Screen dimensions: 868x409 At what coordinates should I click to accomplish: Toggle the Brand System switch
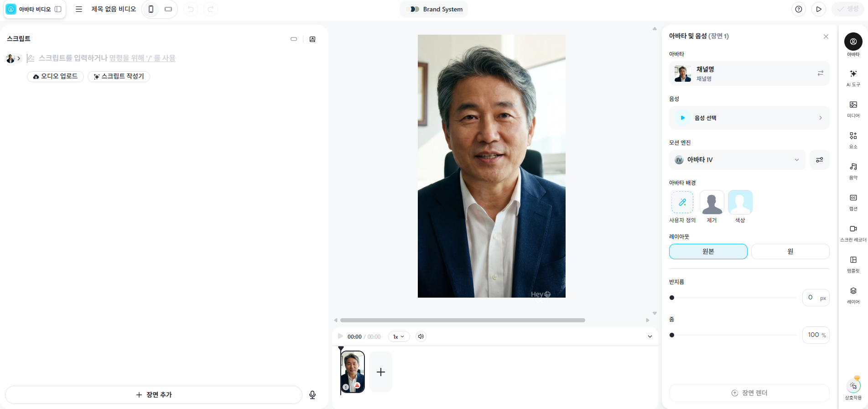415,9
